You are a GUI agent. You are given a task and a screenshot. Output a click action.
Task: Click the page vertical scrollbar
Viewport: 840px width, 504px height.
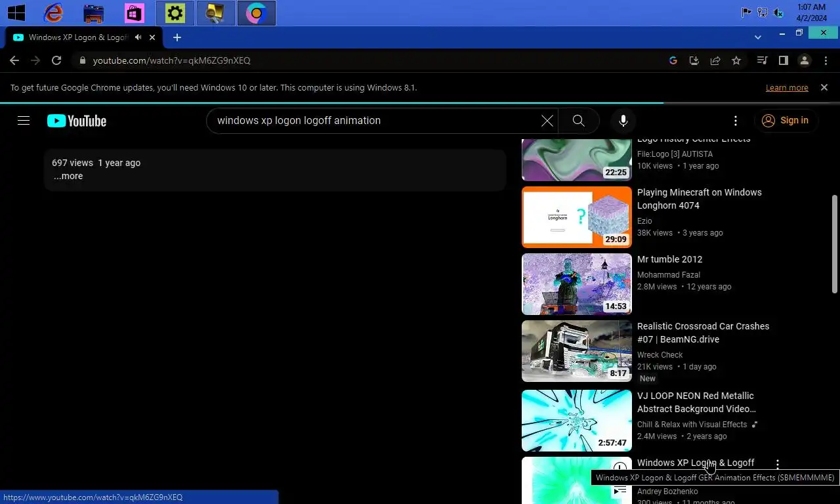click(x=835, y=244)
